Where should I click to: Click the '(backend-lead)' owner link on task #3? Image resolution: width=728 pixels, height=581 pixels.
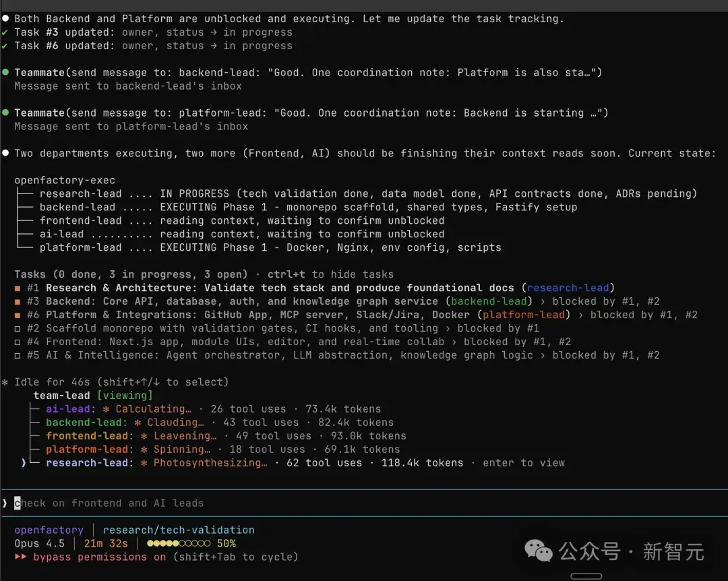pos(489,301)
